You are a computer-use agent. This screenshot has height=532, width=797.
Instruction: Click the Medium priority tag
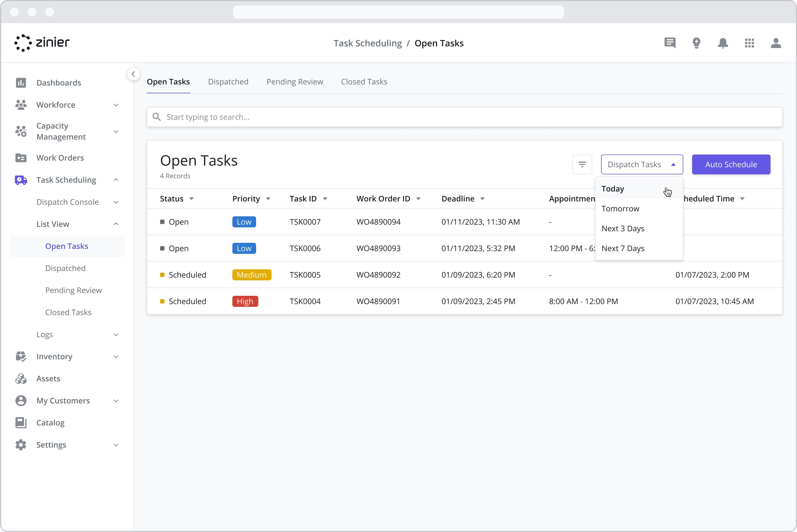[252, 275]
